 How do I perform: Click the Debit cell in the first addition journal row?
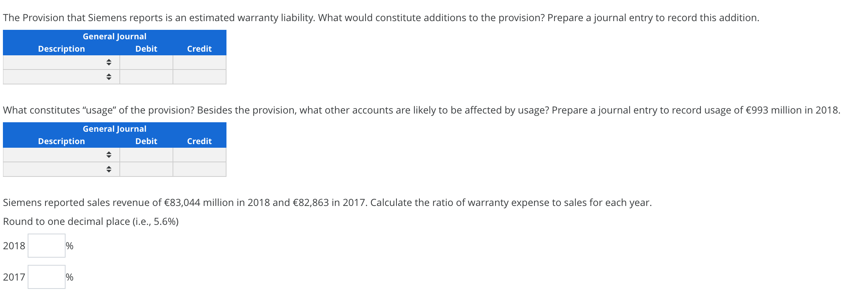(x=146, y=63)
